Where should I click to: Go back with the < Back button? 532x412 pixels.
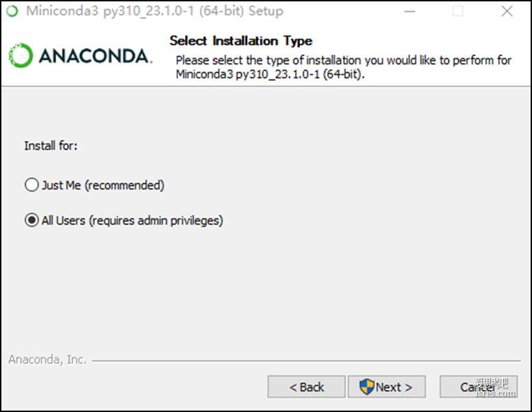[x=306, y=387]
